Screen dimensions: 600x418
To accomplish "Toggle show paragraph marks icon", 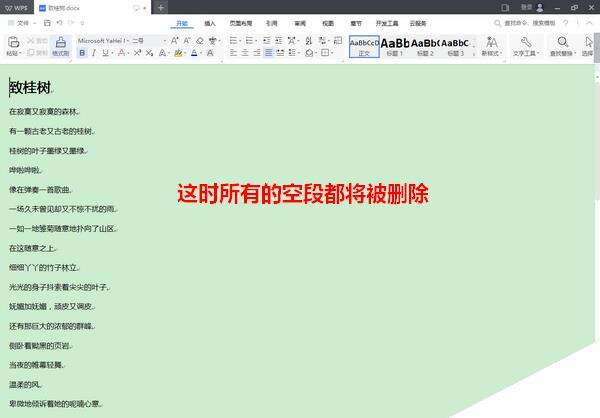I will coord(322,40).
